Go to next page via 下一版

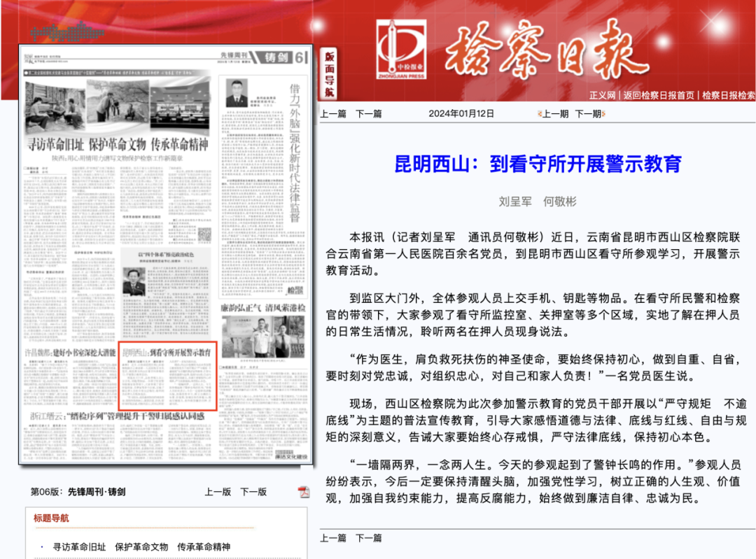255,492
